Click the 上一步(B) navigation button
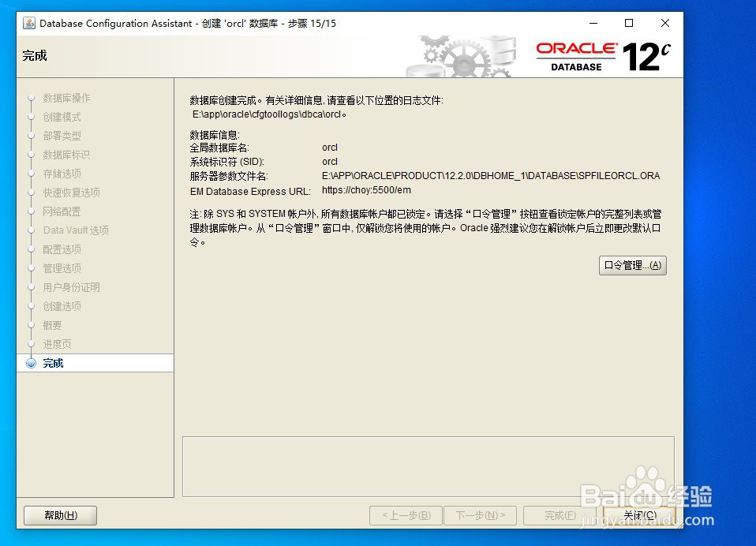 406,515
